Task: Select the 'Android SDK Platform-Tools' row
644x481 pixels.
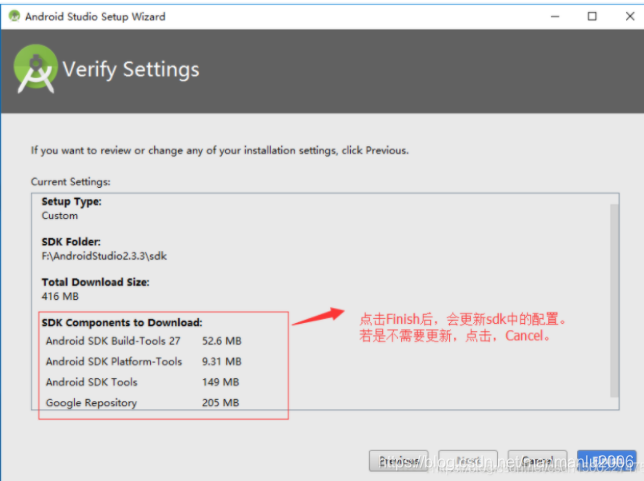Action: (x=144, y=361)
